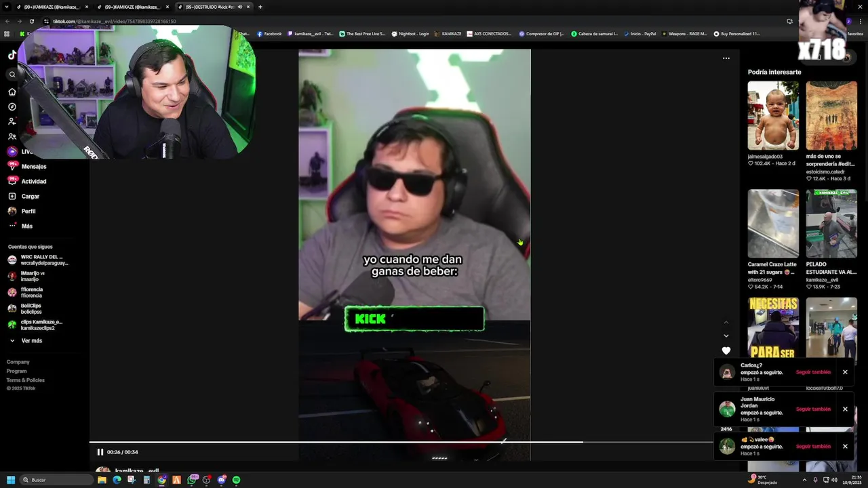Pause the video playback
The image size is (868, 488).
pos(100,452)
